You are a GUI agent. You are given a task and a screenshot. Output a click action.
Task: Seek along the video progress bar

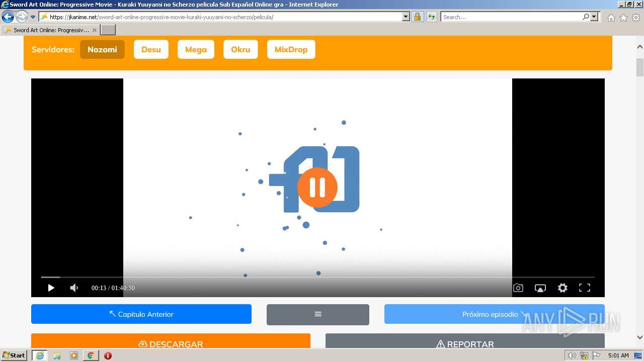point(318,277)
